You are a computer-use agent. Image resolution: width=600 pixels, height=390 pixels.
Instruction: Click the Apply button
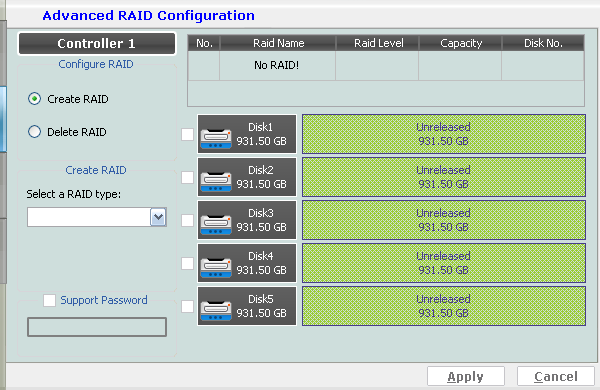pyautogui.click(x=466, y=377)
